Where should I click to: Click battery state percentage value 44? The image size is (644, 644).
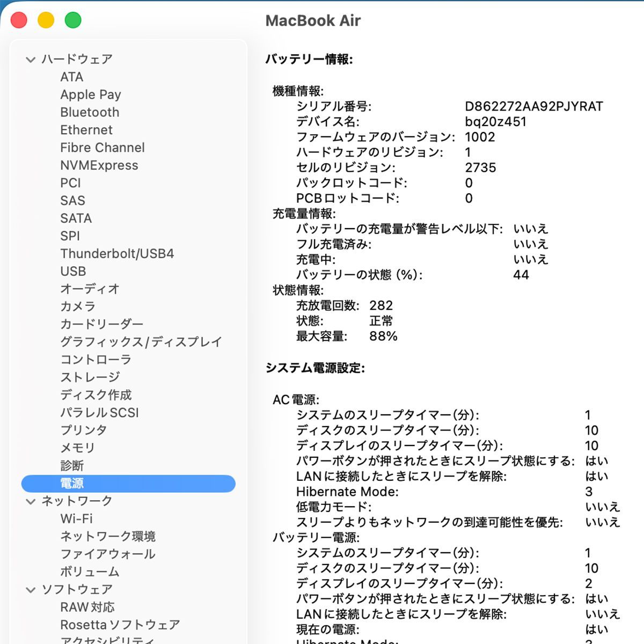point(521,275)
